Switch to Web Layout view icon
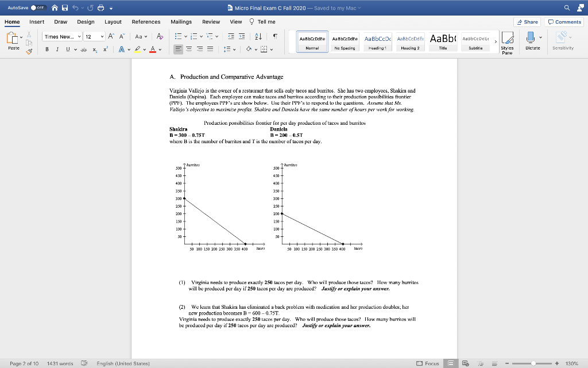588x368 pixels. click(465, 363)
